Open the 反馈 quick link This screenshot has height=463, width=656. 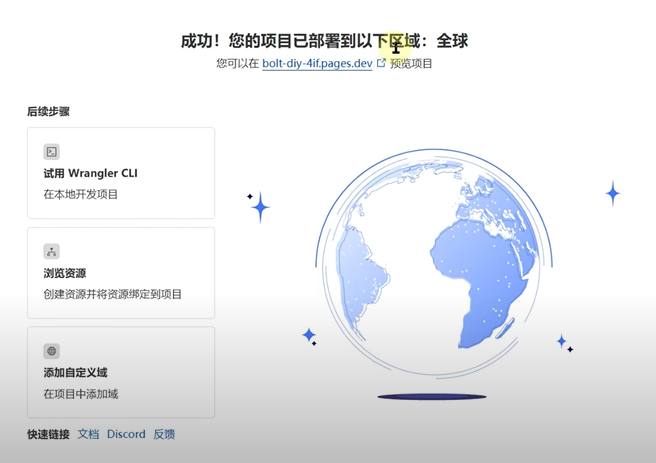(x=164, y=434)
